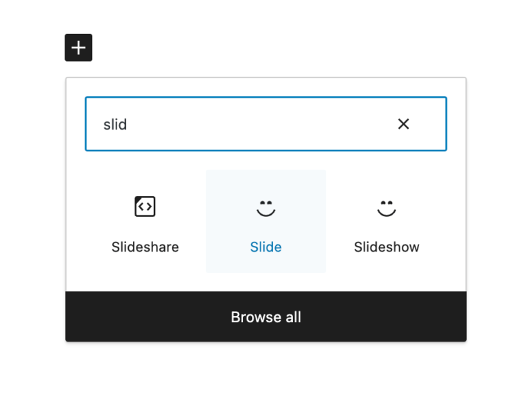Image resolution: width=532 pixels, height=406 pixels.
Task: Focus the block search field containing slid
Action: pyautogui.click(x=266, y=124)
